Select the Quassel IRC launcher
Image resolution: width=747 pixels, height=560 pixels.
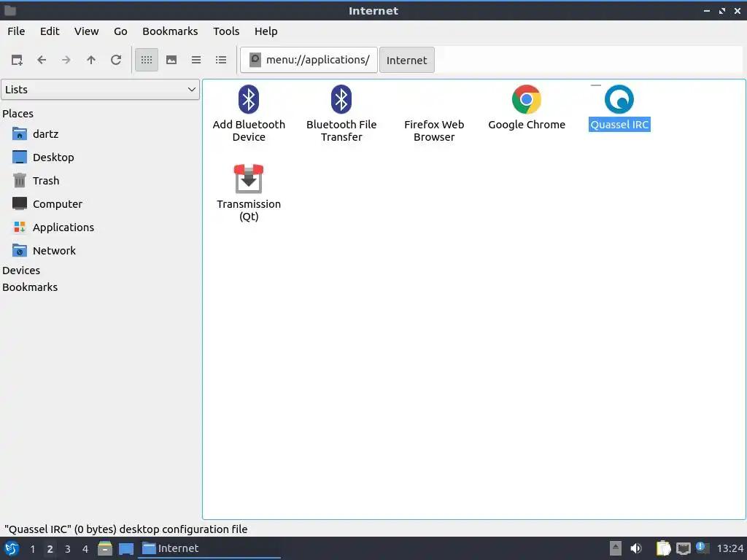(x=619, y=108)
